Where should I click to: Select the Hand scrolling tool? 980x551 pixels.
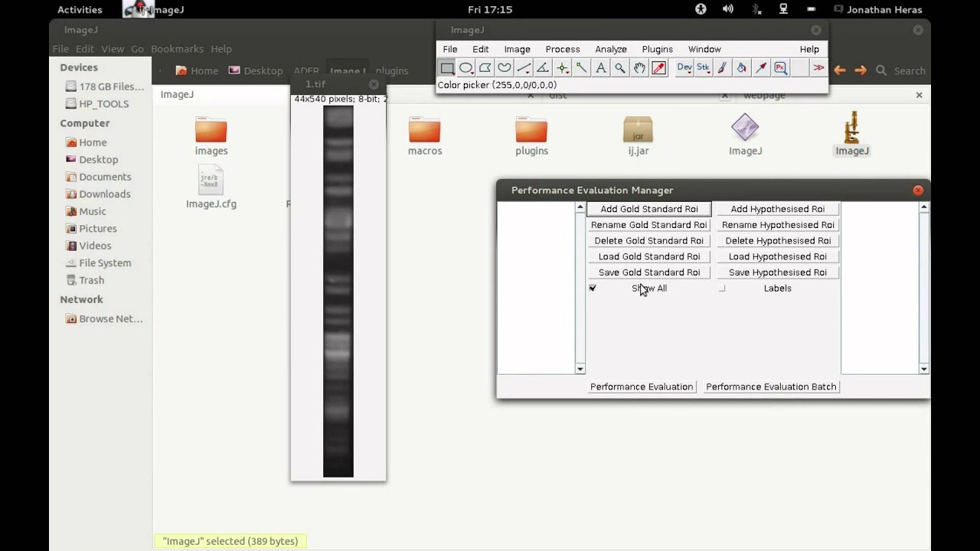(639, 68)
